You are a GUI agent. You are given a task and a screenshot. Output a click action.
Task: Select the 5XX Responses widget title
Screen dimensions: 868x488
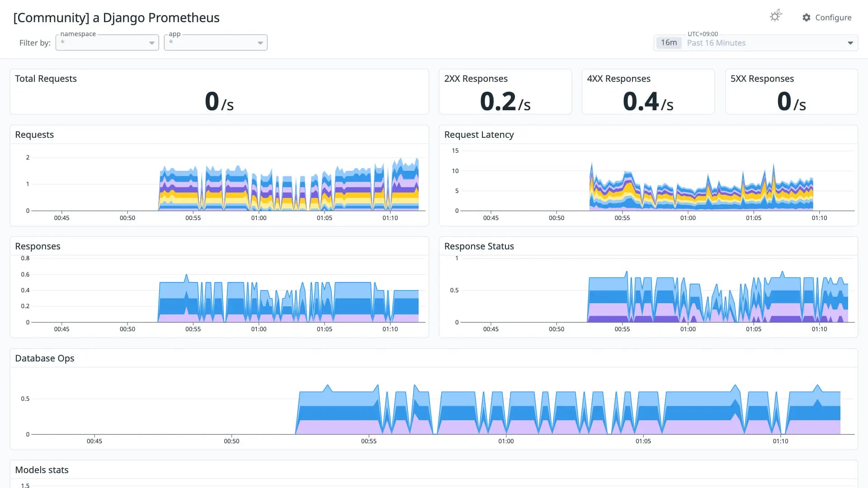coord(762,79)
